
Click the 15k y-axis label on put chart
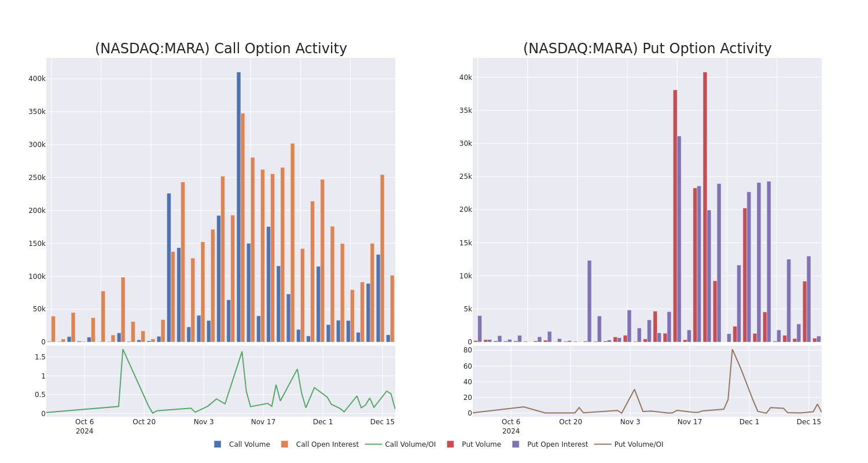(x=466, y=243)
